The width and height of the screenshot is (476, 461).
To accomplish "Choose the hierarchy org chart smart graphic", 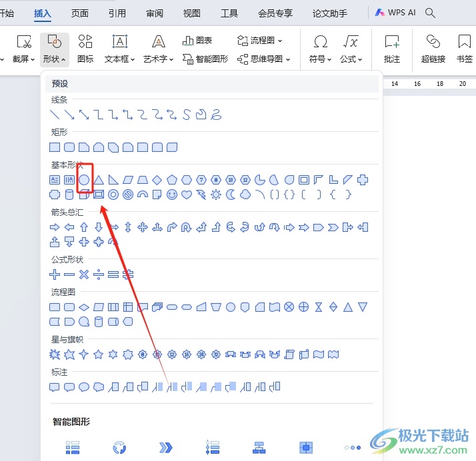I will click(259, 448).
